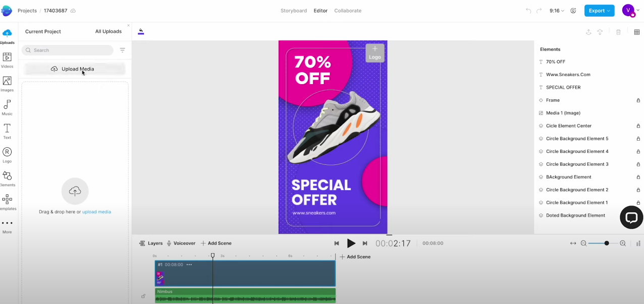The image size is (644, 304).
Task: Select the Text tool in sidebar
Action: click(7, 132)
